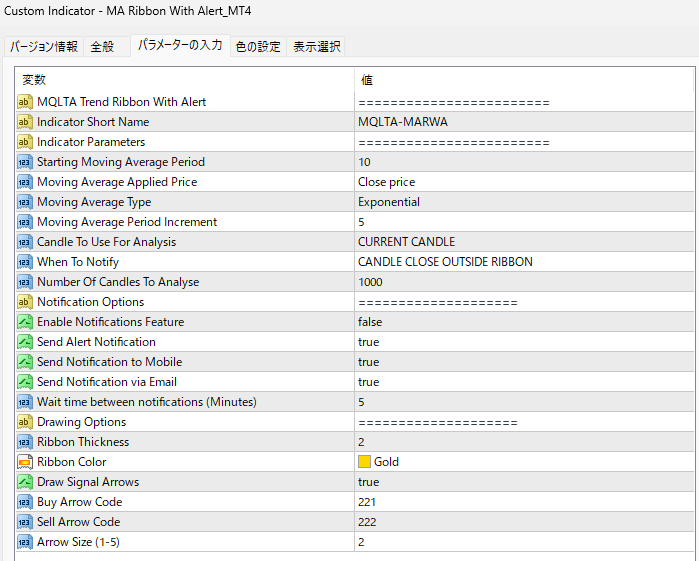Click the string icon beside Indicator Short Name
699x561 pixels.
pos(25,122)
